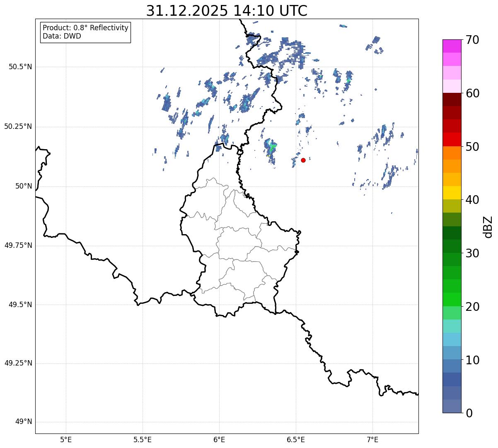
Task: Click the 7°E longitude label
Action: point(373,439)
